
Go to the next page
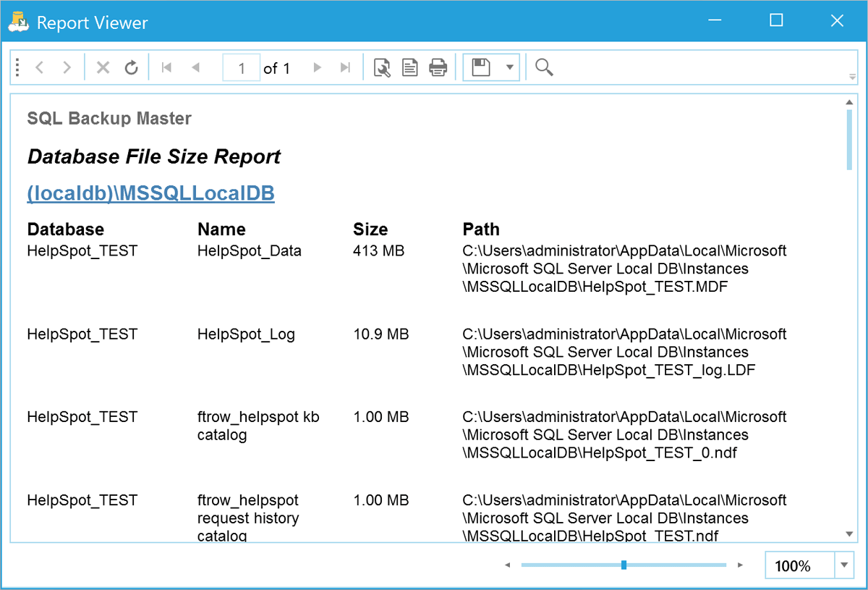point(317,68)
